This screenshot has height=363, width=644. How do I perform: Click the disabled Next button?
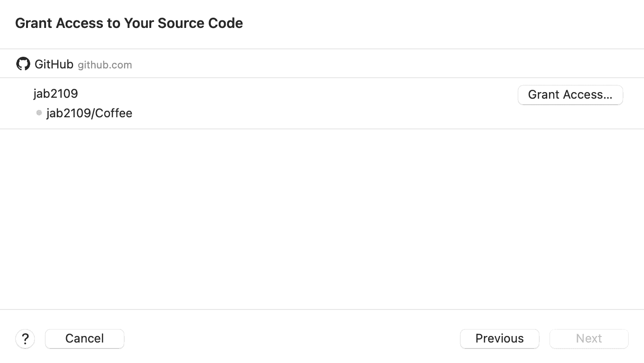pyautogui.click(x=589, y=338)
